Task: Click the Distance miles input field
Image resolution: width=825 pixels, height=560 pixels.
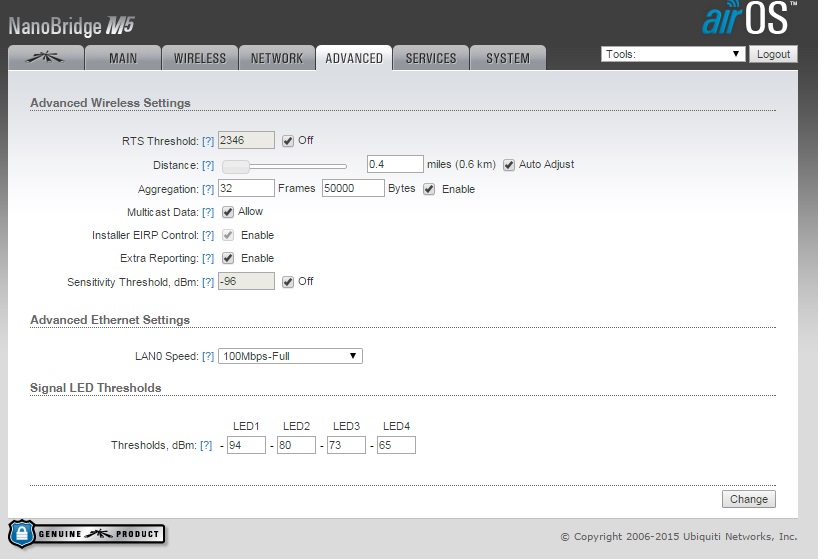Action: 395,164
